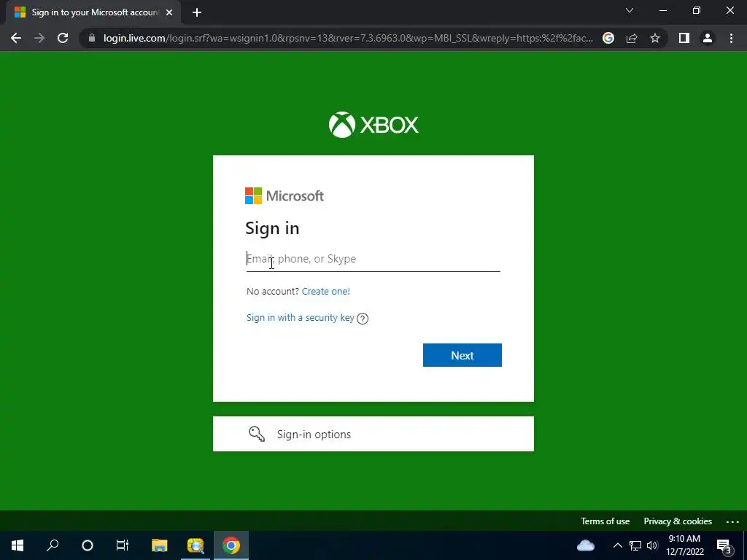
Task: Open Windows taskbar search
Action: click(53, 545)
